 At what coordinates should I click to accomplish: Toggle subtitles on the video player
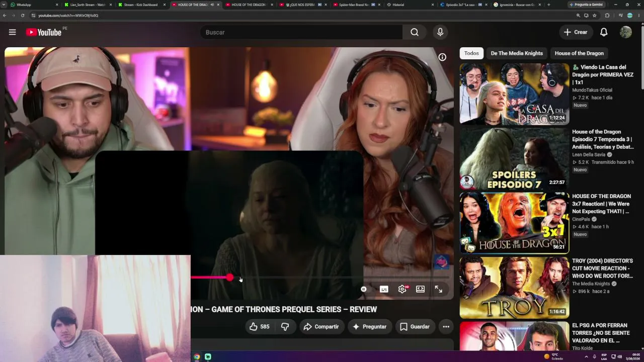(384, 289)
